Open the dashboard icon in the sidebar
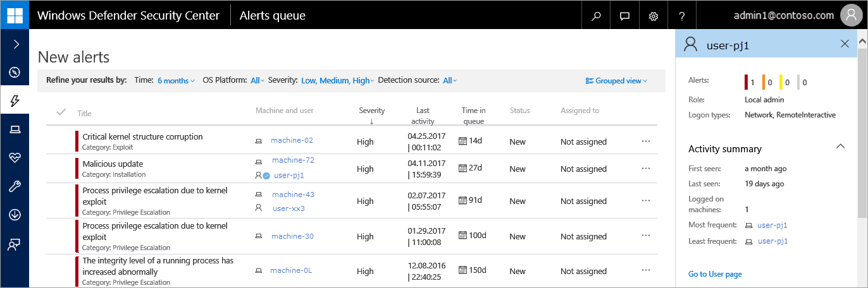868x288 pixels. (x=15, y=73)
